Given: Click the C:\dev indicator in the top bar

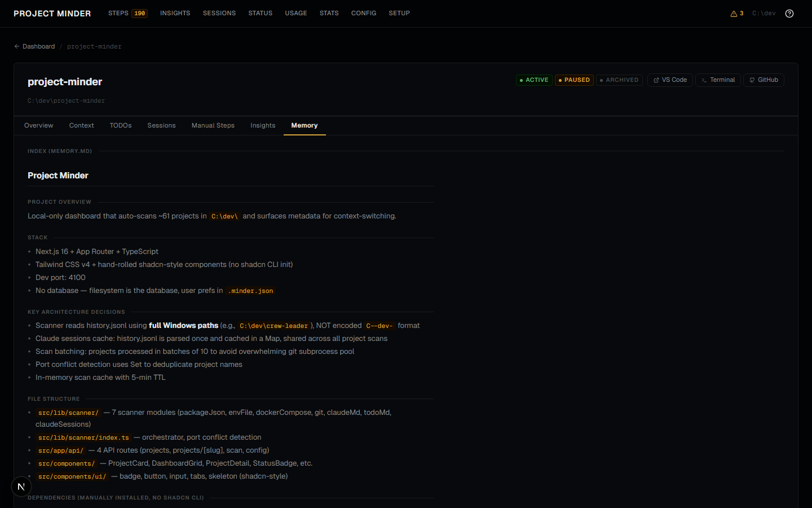Looking at the screenshot, I should click(764, 13).
